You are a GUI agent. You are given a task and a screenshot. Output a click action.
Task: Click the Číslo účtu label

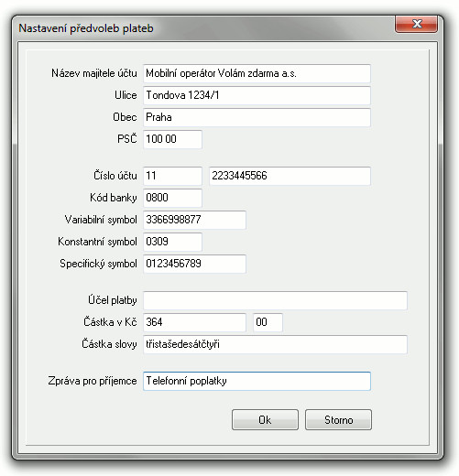pos(115,176)
